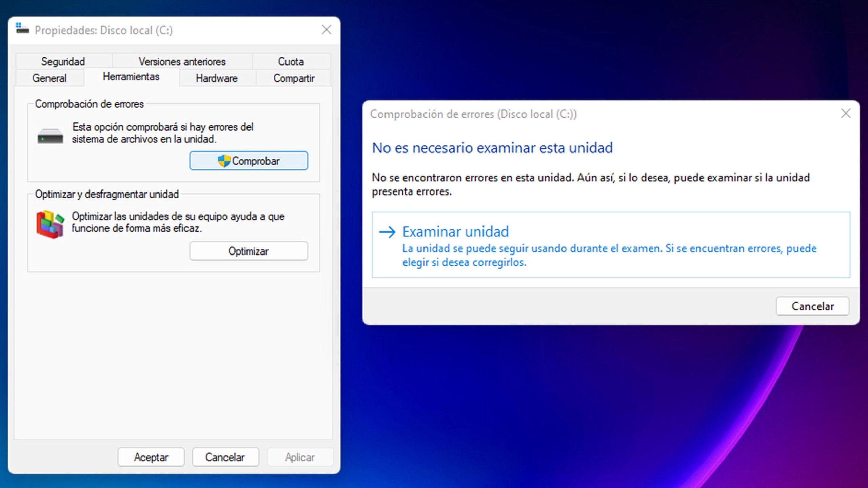Open the Cuota tab

click(291, 62)
